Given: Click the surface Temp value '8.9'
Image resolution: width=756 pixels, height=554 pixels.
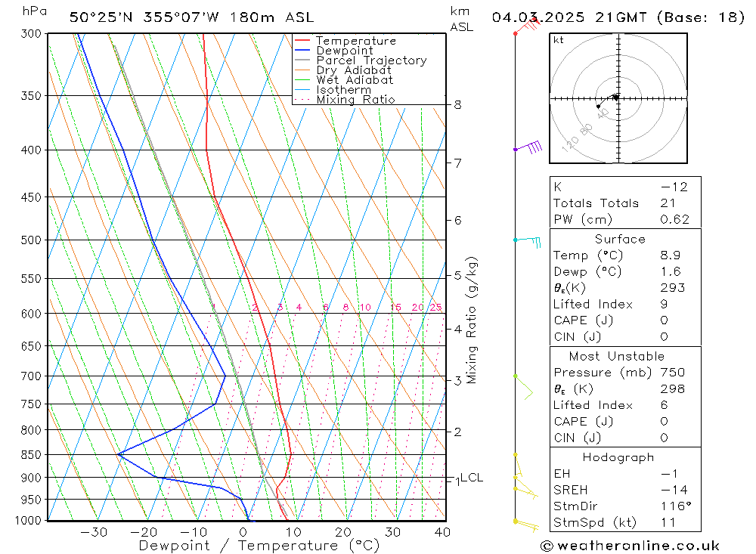Looking at the screenshot, I should 670,255.
